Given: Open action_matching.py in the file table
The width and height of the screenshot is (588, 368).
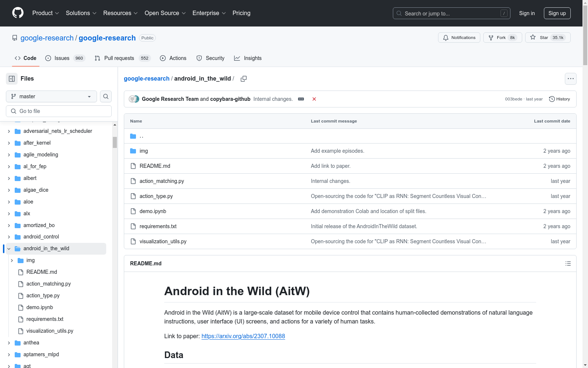Looking at the screenshot, I should point(162,181).
